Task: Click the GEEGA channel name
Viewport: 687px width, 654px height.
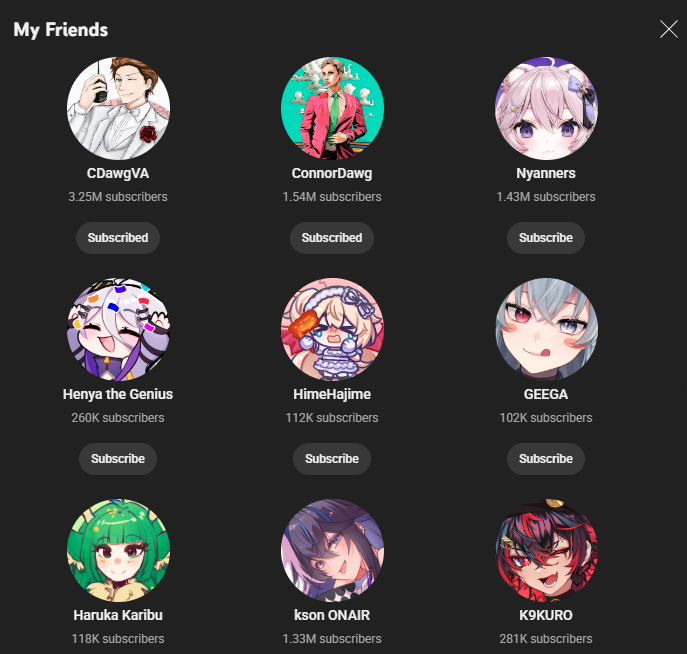Action: point(546,394)
